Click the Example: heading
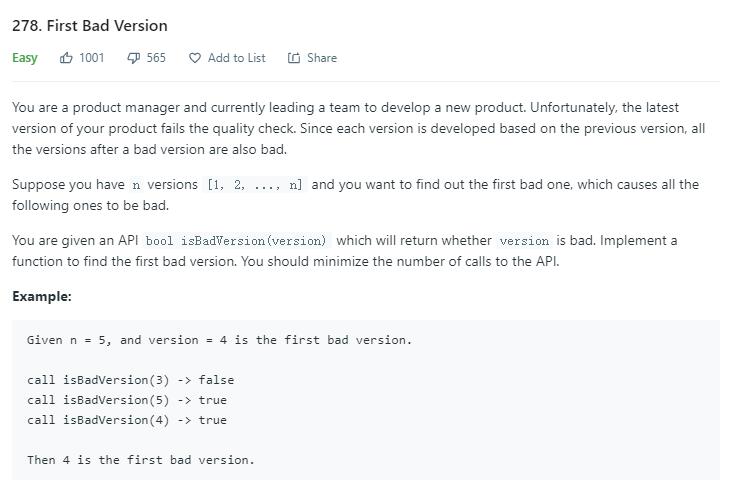 [x=42, y=297]
